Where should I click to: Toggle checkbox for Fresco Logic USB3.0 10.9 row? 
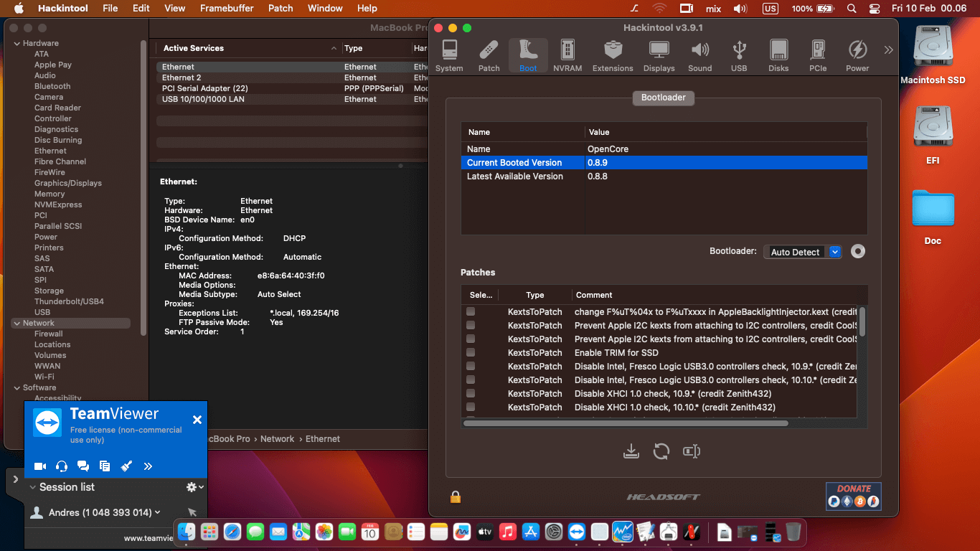471,366
